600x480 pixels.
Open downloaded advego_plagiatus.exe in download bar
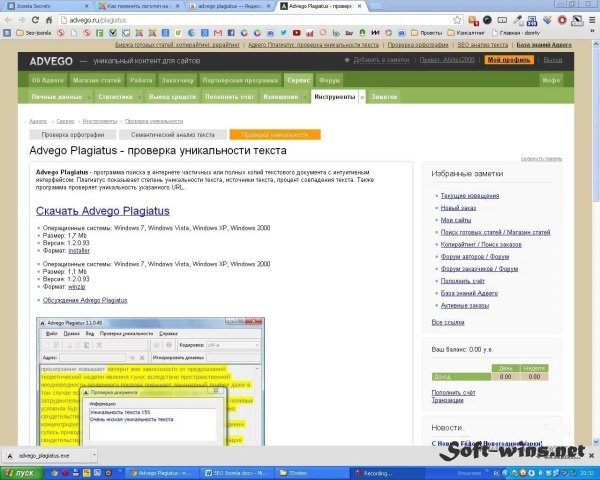[47, 456]
